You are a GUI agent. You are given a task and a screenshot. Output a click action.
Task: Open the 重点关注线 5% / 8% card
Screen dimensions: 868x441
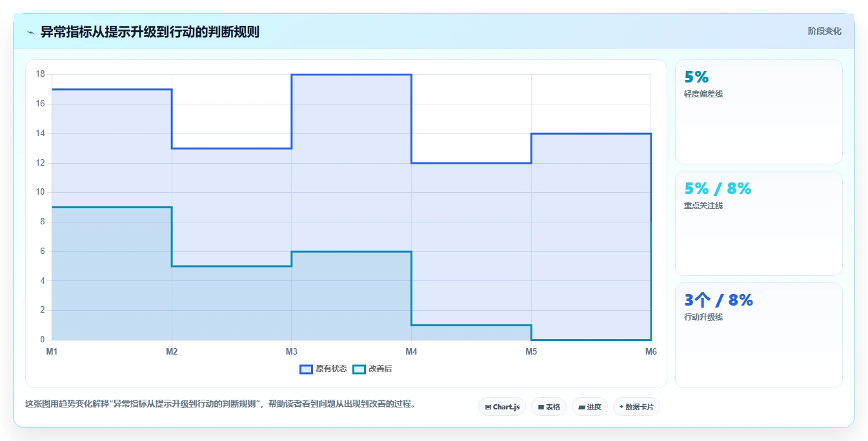pyautogui.click(x=759, y=224)
